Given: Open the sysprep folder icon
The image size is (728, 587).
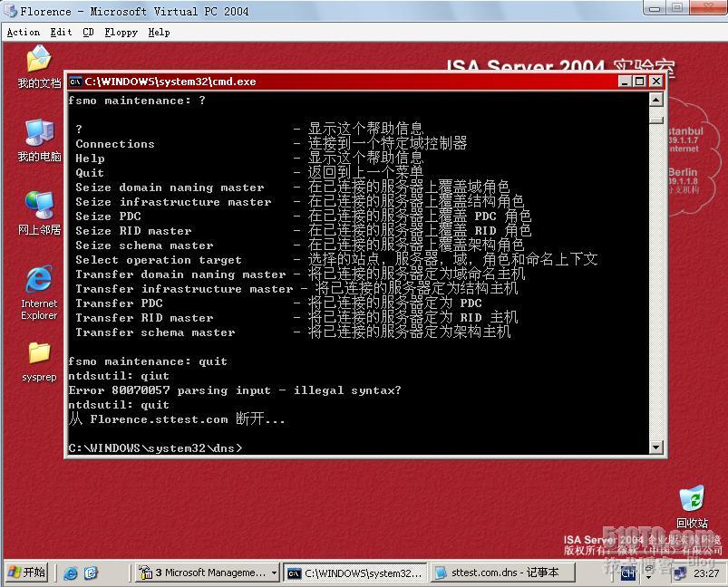Looking at the screenshot, I should (39, 362).
